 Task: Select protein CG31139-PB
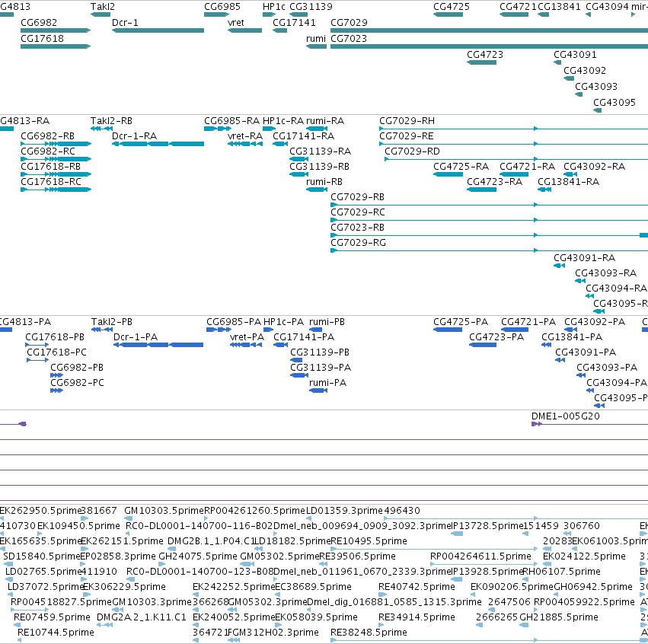point(296,360)
